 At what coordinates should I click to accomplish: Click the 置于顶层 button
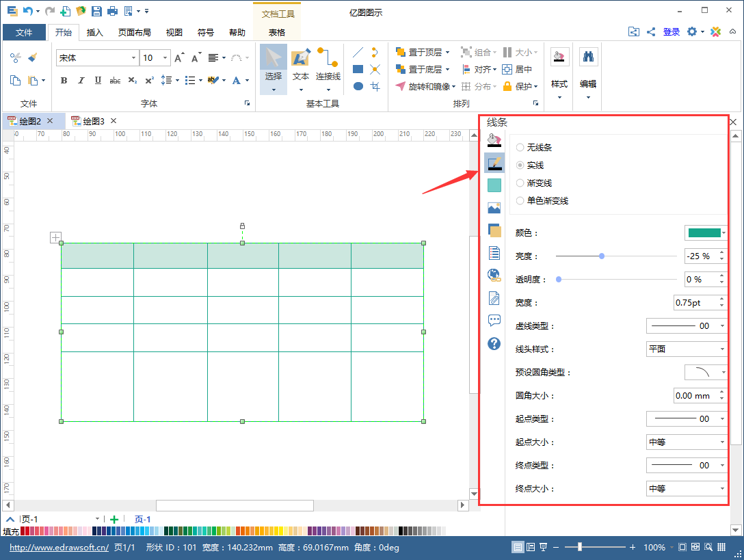[423, 52]
